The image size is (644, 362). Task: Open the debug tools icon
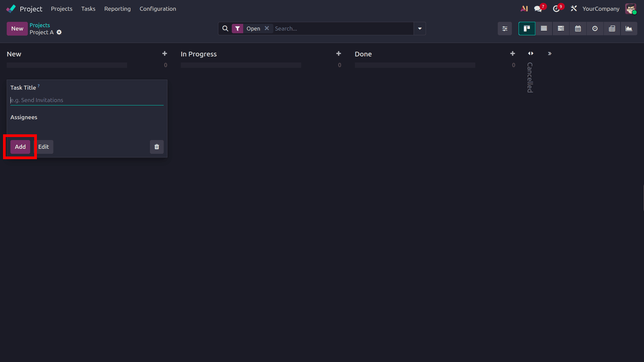tap(574, 8)
